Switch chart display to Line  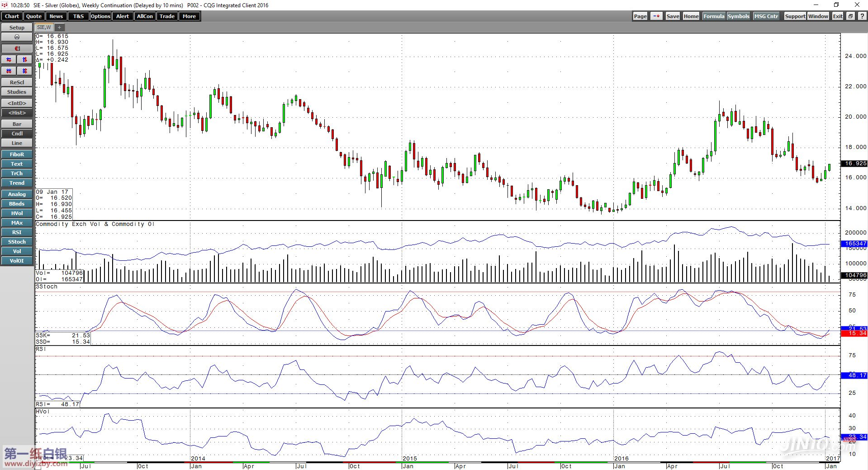(x=17, y=143)
